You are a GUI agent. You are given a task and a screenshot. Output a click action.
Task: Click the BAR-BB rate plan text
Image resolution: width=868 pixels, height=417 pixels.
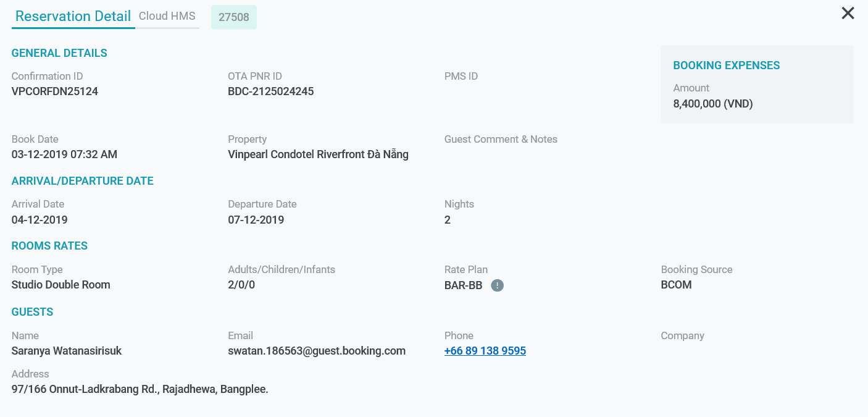(463, 285)
